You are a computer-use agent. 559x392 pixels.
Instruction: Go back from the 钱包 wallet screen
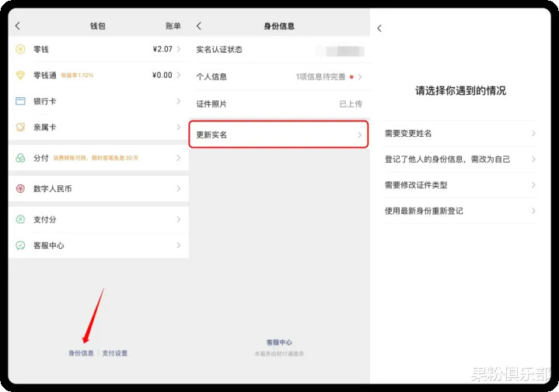click(18, 26)
